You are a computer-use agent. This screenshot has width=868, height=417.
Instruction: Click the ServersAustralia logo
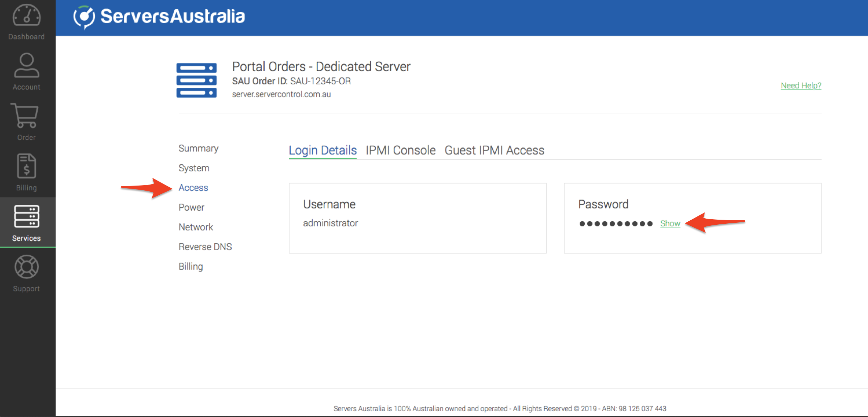click(x=159, y=17)
